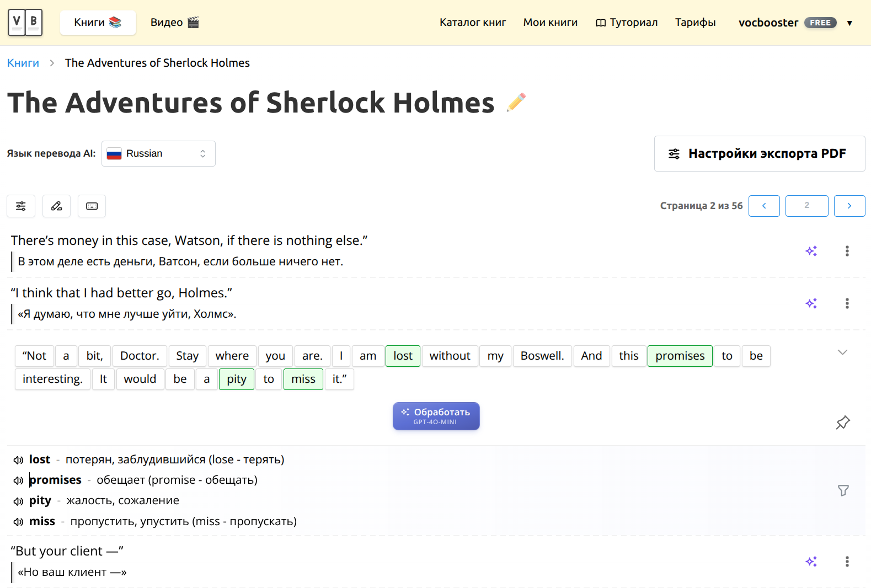The width and height of the screenshot is (871, 588).
Task: Open the Каталог книг menu item
Action: point(472,23)
